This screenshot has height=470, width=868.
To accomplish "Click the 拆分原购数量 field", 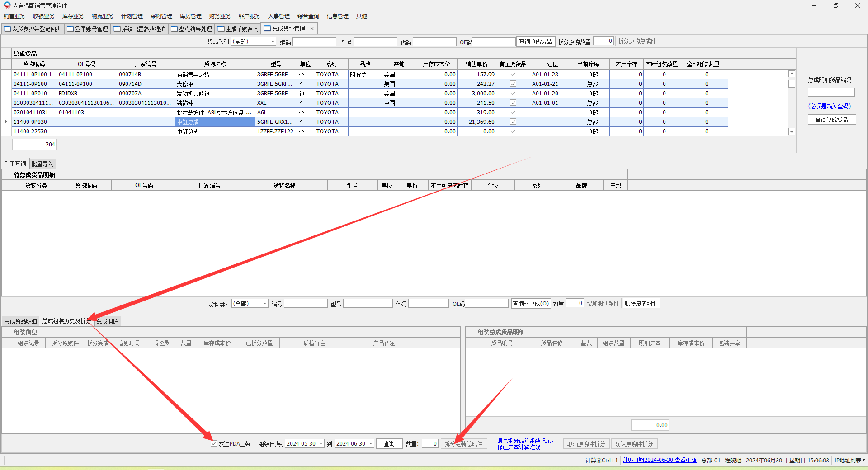I will 604,41.
